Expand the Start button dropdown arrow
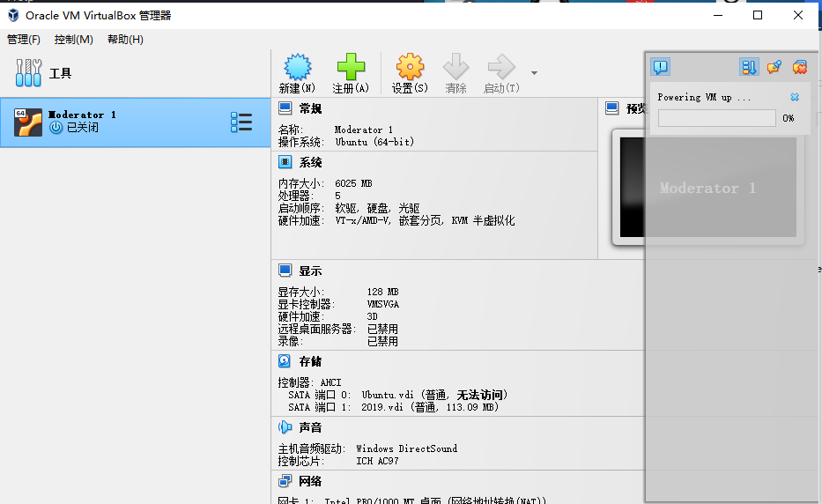The height and width of the screenshot is (504, 822). tap(534, 73)
